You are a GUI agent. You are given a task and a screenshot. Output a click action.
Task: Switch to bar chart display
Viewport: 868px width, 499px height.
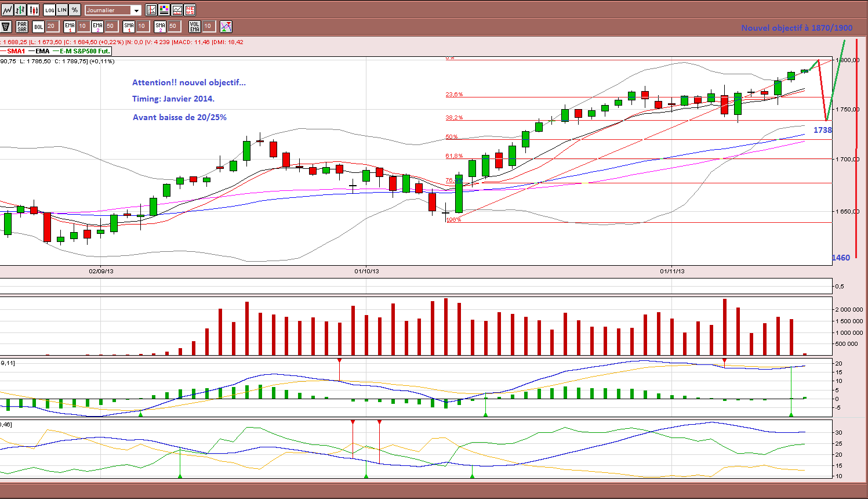pyautogui.click(x=20, y=10)
